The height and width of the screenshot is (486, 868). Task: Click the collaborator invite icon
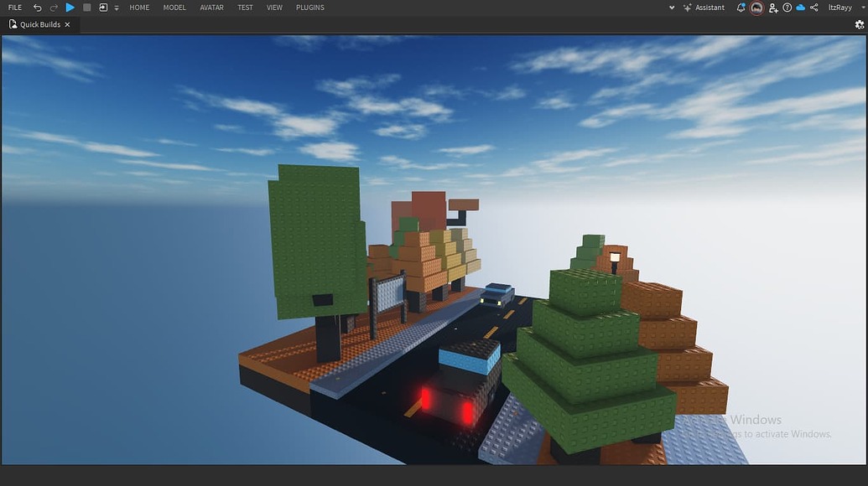773,8
